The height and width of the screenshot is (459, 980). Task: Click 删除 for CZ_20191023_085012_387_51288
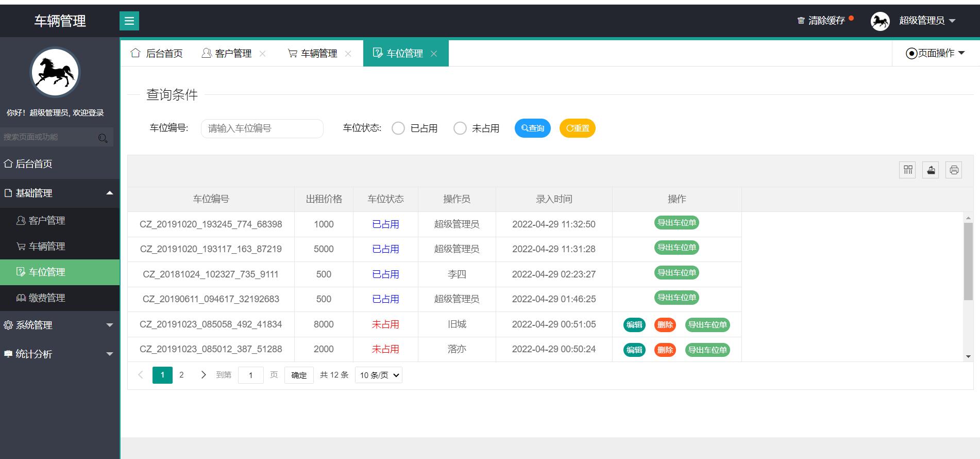click(x=665, y=350)
